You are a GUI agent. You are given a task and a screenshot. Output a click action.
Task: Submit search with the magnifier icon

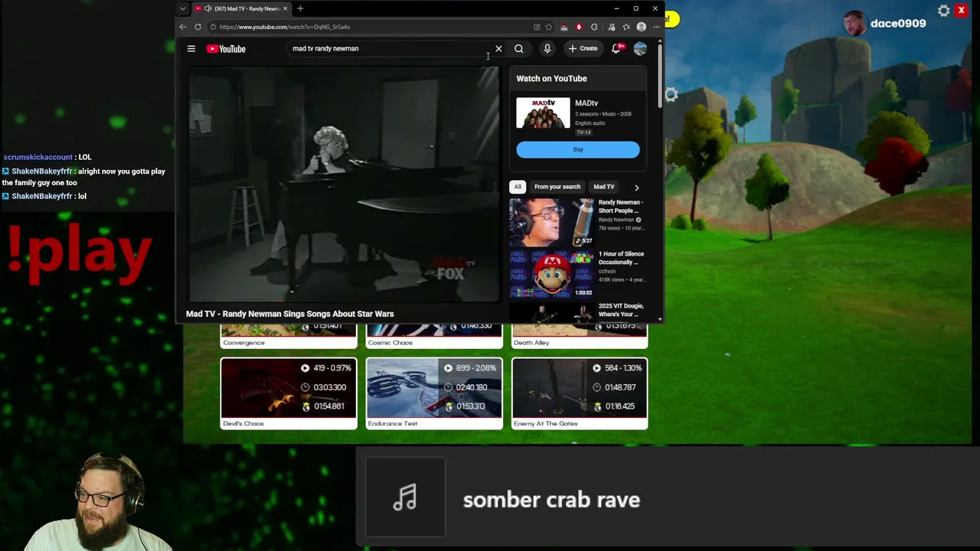point(519,48)
